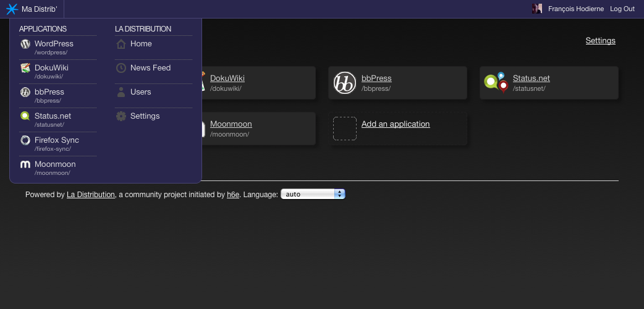Click the Moonmoon icon in Applications menu
The image size is (644, 309).
[x=25, y=164]
